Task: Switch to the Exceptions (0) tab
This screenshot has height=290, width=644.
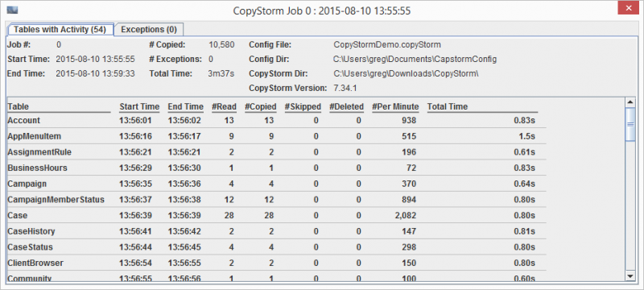Action: click(x=149, y=30)
